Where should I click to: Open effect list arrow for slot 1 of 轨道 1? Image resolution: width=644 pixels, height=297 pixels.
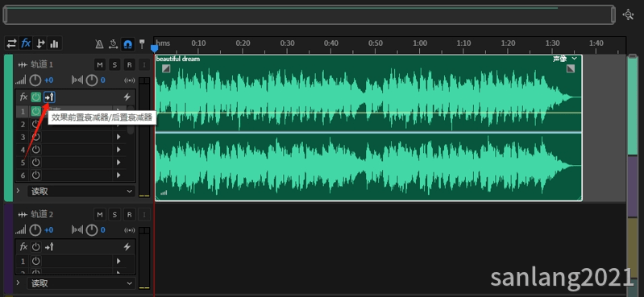(118, 111)
